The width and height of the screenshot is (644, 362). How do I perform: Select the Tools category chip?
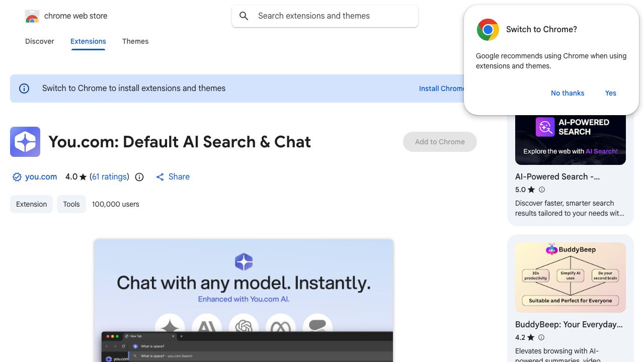click(71, 204)
